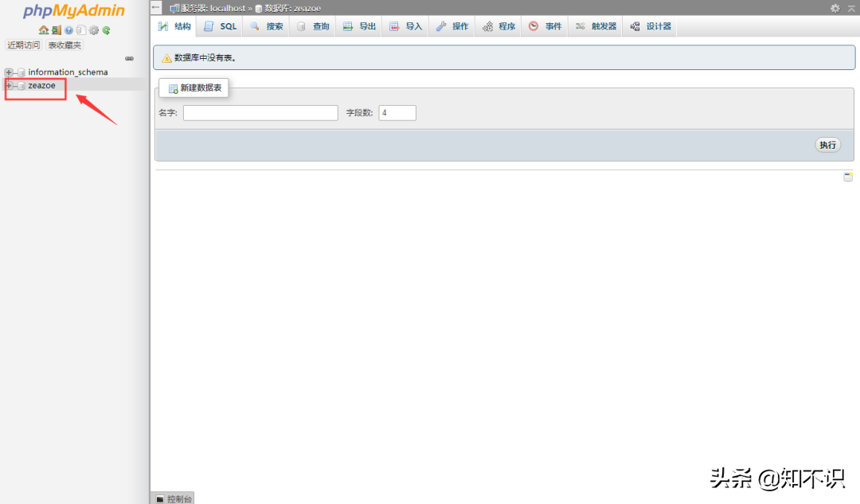
Task: Open the 导出 export tab
Action: click(x=359, y=26)
